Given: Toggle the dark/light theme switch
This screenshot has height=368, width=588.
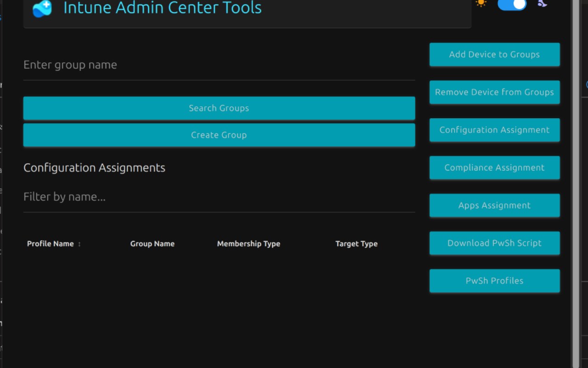Looking at the screenshot, I should coord(512,4).
